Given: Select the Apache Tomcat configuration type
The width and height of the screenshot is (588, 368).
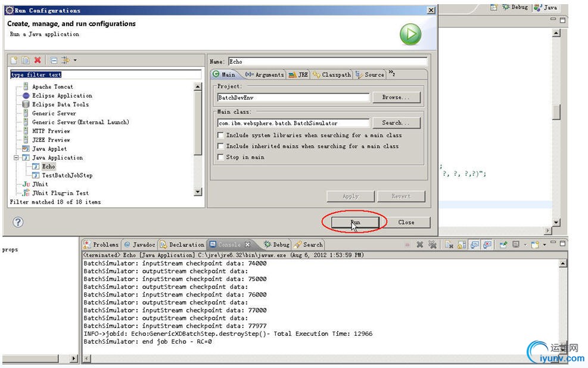Looking at the screenshot, I should coord(52,86).
